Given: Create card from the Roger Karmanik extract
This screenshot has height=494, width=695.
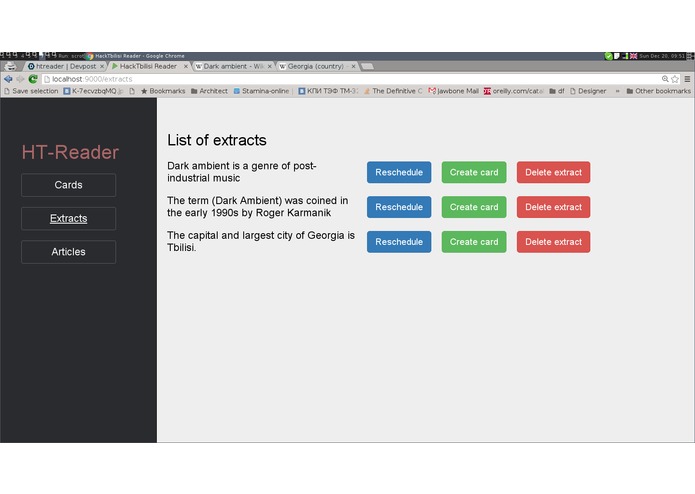Looking at the screenshot, I should tap(474, 207).
